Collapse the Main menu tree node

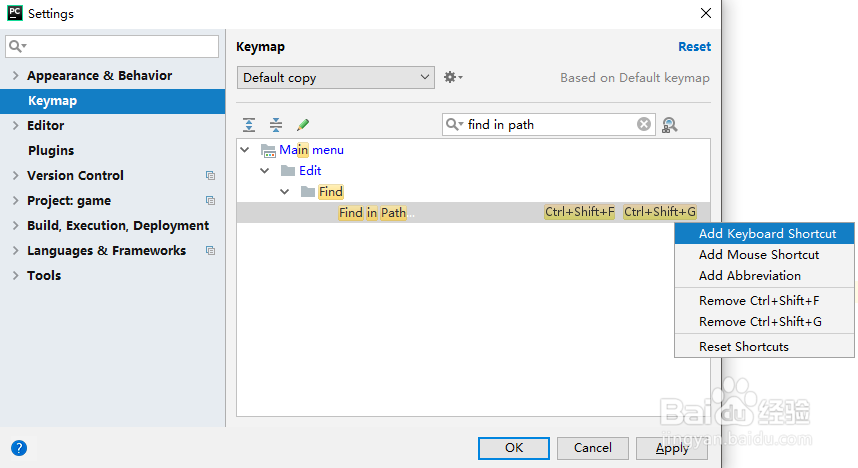[x=245, y=149]
